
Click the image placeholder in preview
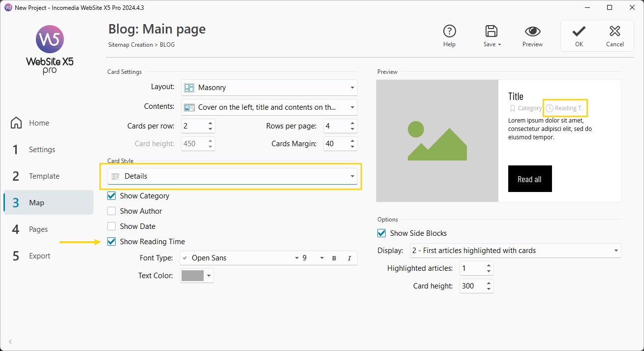(x=437, y=140)
